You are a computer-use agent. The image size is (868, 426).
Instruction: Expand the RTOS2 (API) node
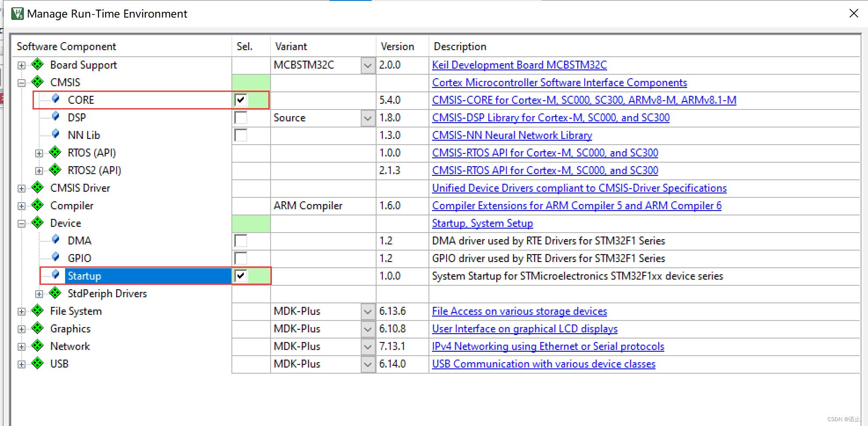[x=39, y=171]
